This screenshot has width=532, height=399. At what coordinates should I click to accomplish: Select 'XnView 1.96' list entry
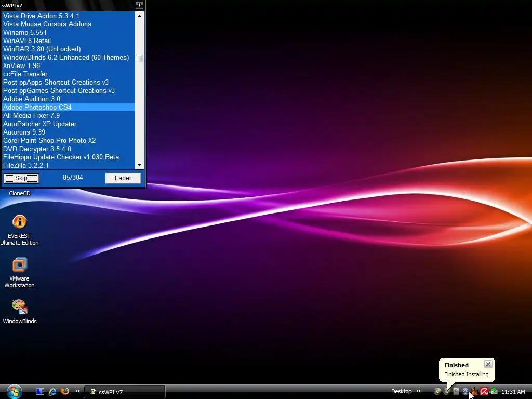click(x=68, y=65)
